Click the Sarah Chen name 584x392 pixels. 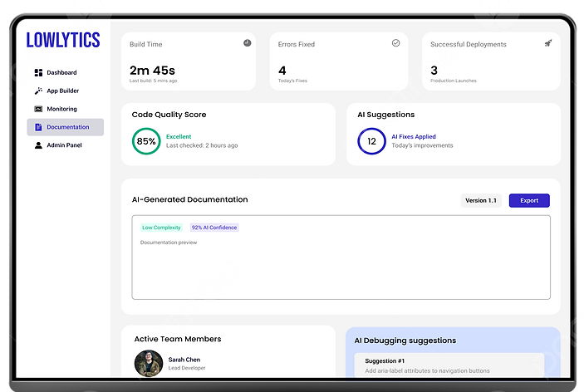point(184,360)
